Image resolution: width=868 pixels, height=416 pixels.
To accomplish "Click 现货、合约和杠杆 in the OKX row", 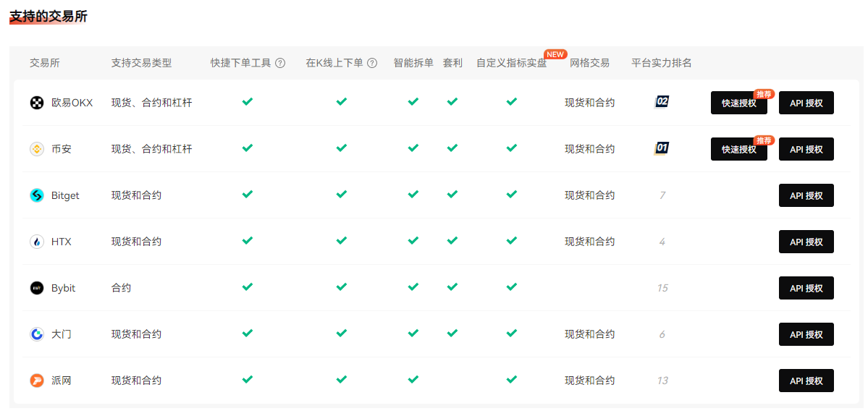I will pyautogui.click(x=152, y=102).
